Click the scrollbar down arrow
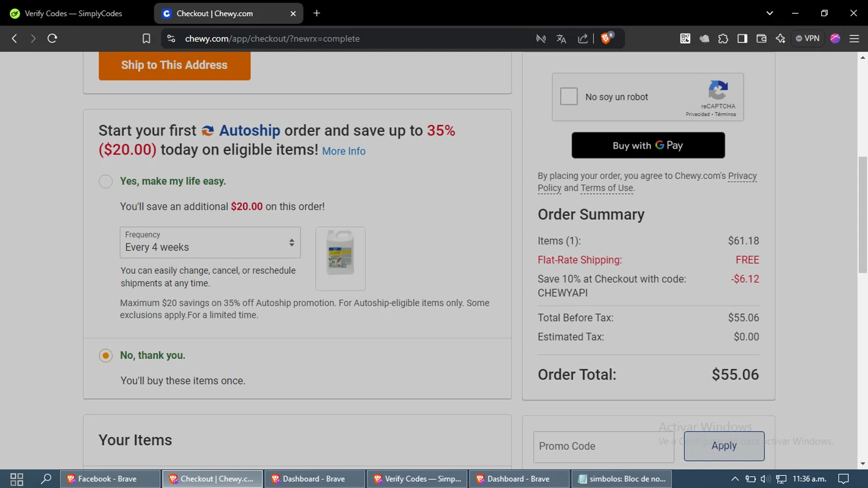Screen dimensions: 868x488 point(863,464)
